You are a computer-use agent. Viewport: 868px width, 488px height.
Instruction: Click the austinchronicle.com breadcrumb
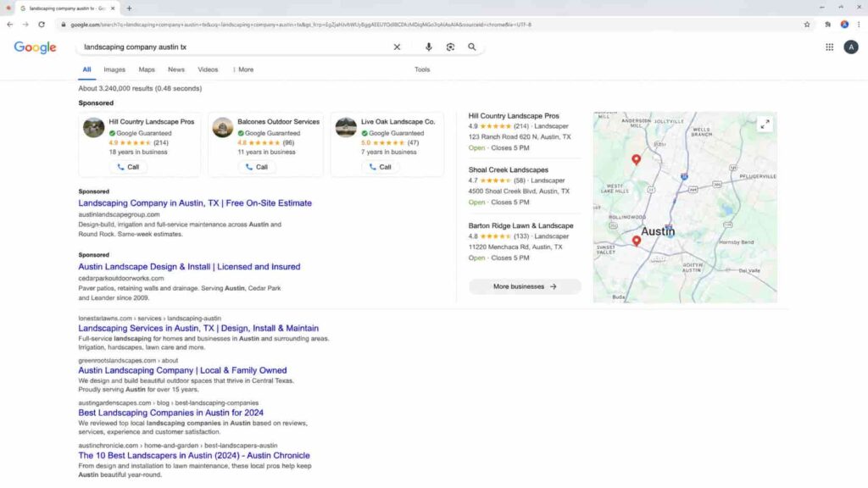(x=178, y=446)
